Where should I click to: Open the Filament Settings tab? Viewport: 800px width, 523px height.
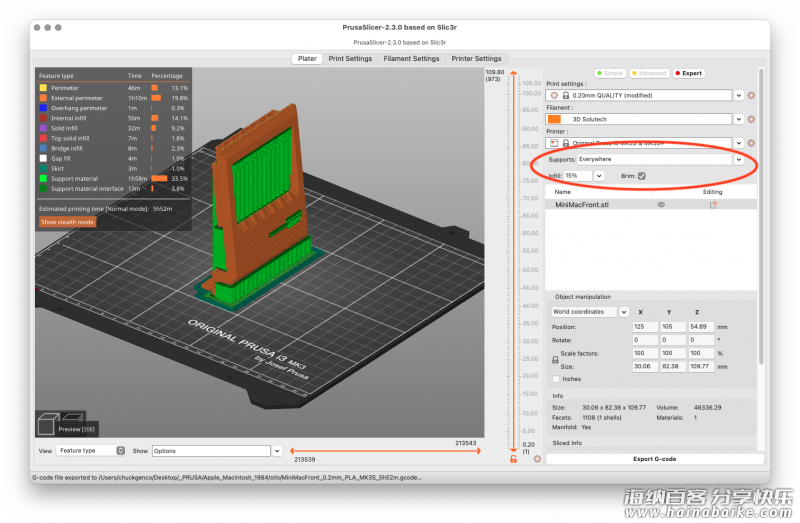pos(411,59)
